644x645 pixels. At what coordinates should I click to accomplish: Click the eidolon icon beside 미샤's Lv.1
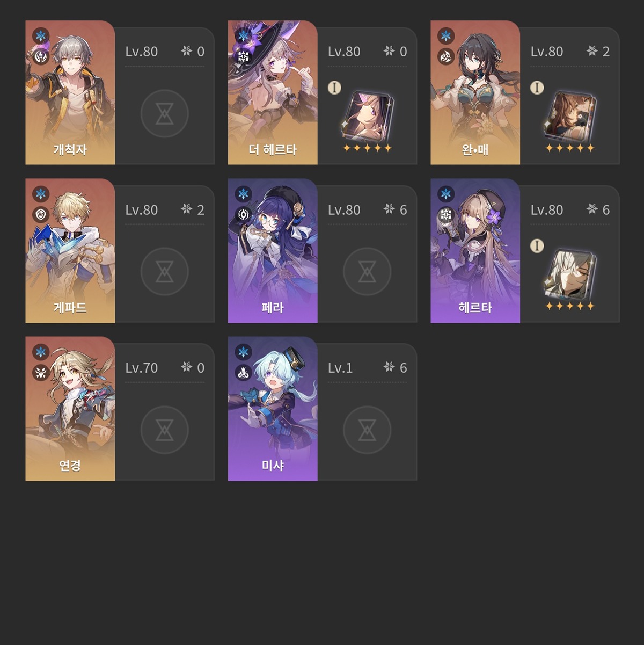389,367
